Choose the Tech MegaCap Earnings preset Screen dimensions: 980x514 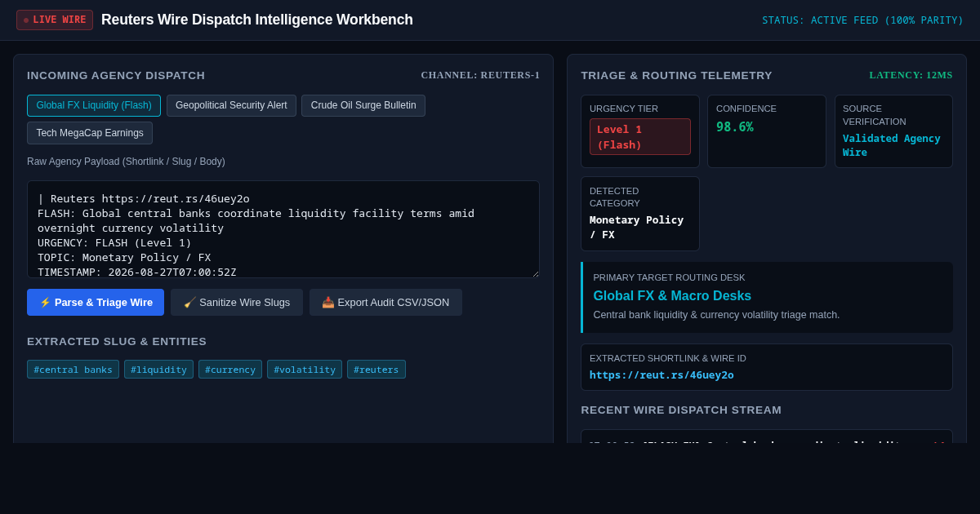[x=90, y=133]
